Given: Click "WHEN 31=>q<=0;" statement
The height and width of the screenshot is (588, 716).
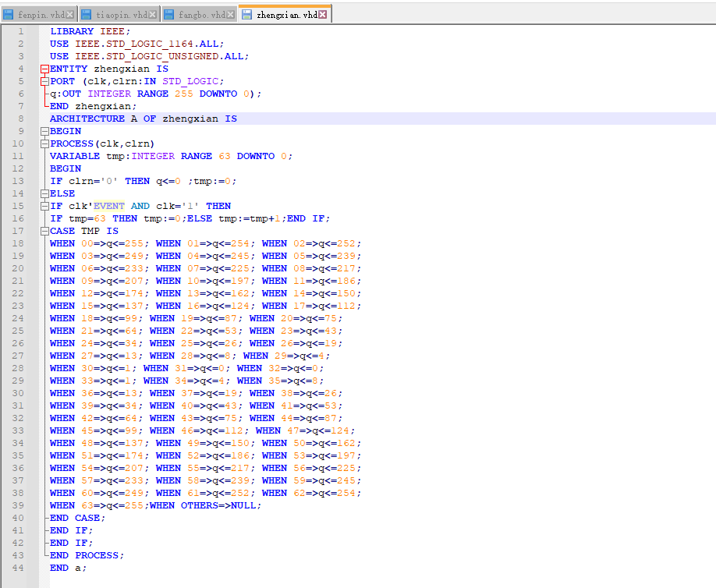Looking at the screenshot, I should pyautogui.click(x=186, y=368).
